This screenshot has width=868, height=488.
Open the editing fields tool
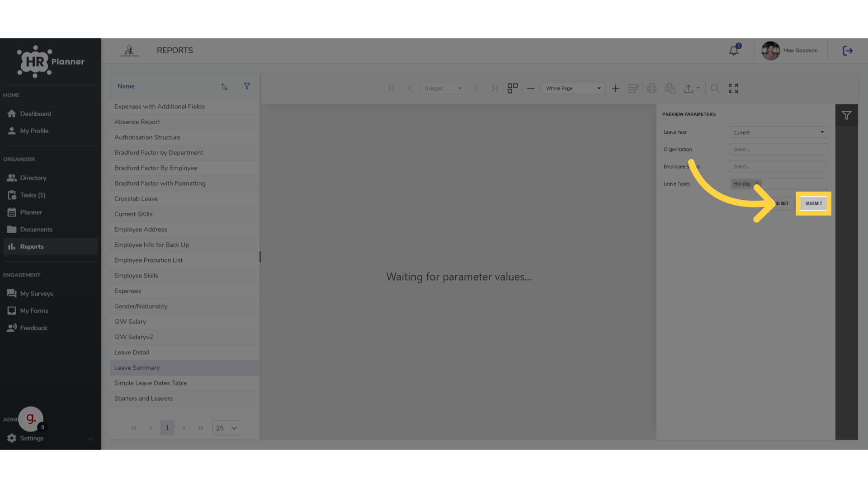(633, 89)
